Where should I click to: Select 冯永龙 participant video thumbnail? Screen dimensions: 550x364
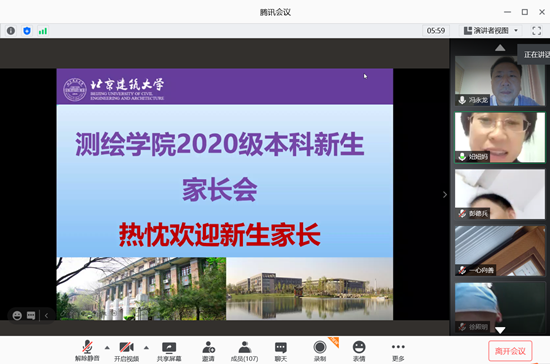tap(500, 80)
